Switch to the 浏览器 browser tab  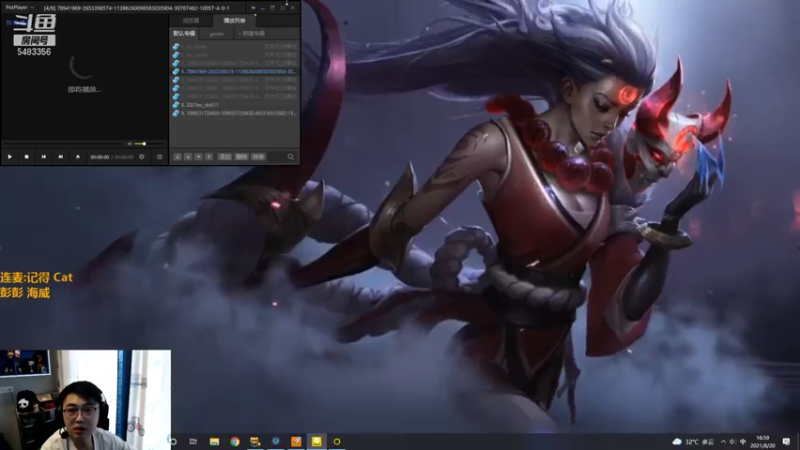tap(191, 20)
